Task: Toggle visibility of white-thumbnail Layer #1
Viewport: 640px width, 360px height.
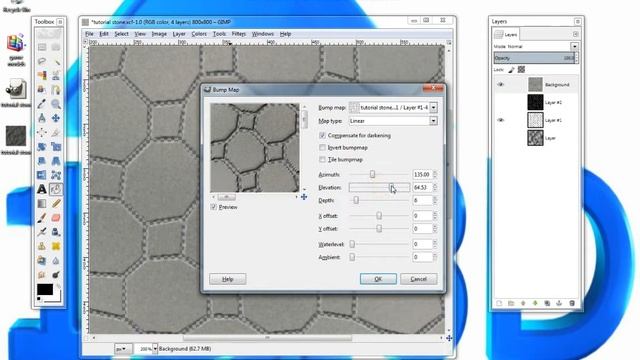Action: click(501, 120)
